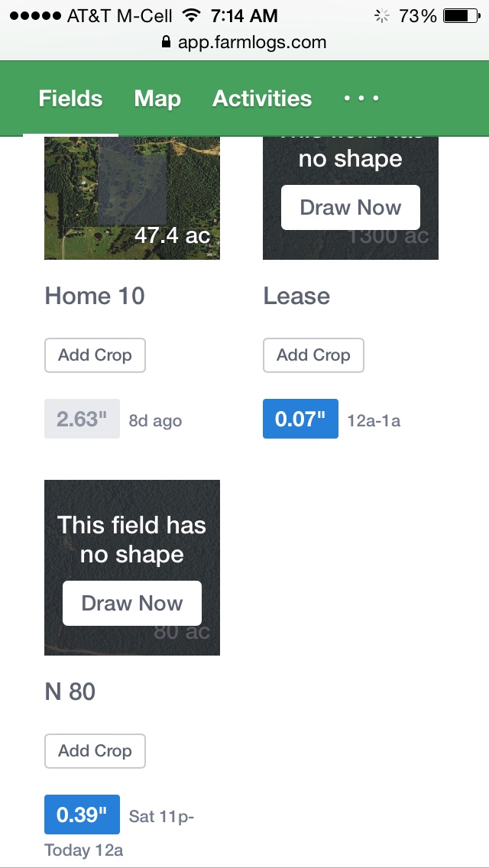Add Crop to the Lease field

pos(313,355)
